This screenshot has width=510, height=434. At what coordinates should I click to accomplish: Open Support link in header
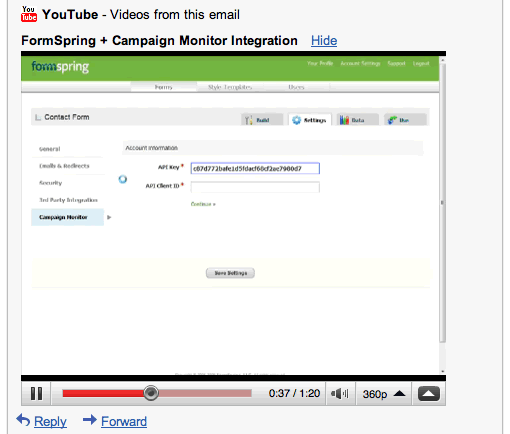point(396,63)
